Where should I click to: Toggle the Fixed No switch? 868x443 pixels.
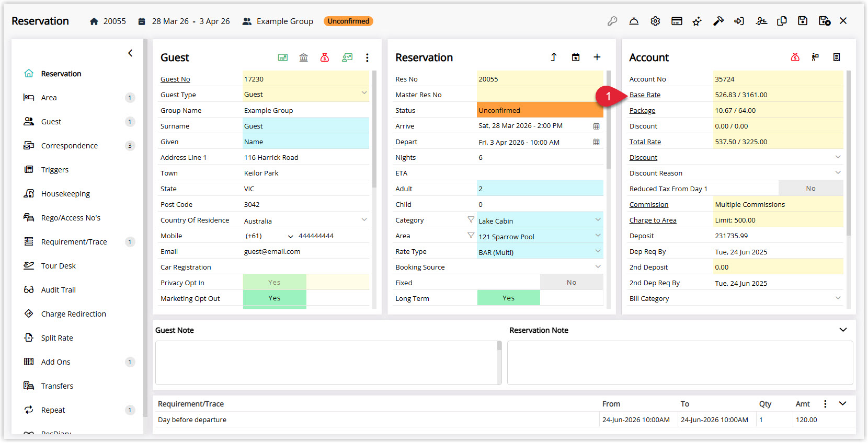point(572,282)
